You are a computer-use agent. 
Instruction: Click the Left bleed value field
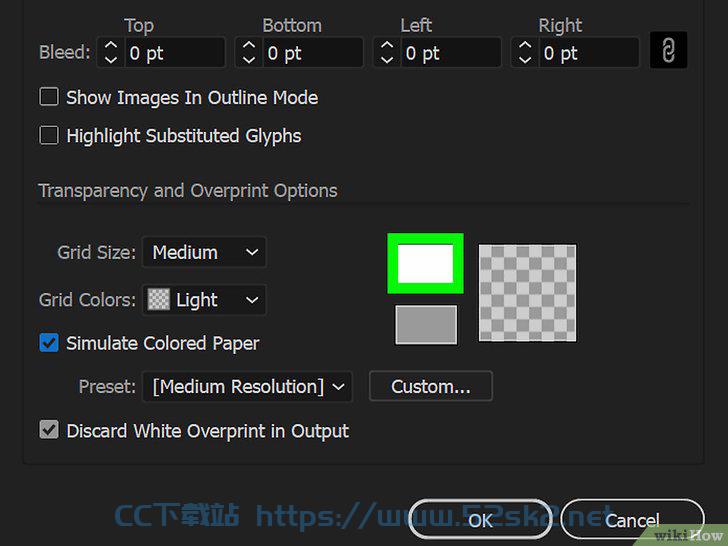[x=451, y=53]
